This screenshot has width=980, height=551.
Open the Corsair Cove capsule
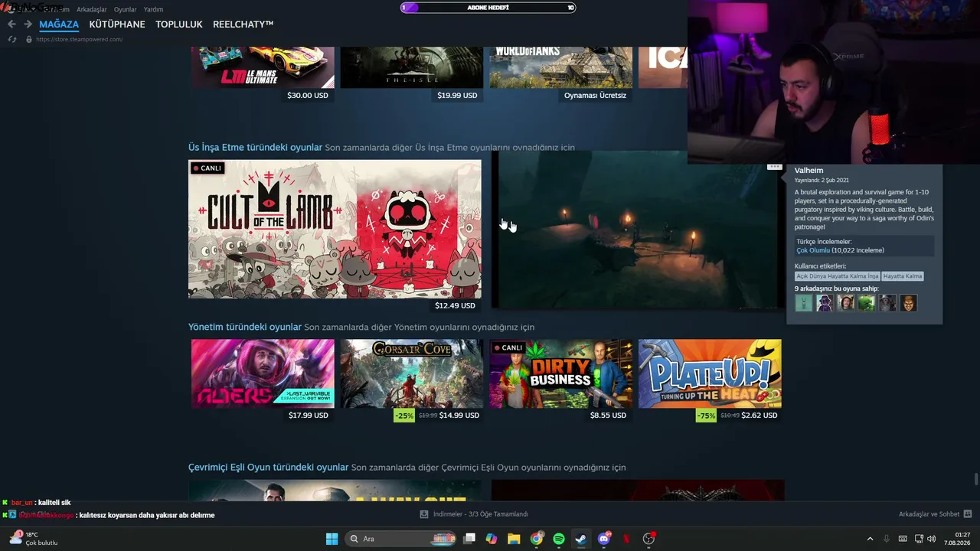tap(412, 373)
